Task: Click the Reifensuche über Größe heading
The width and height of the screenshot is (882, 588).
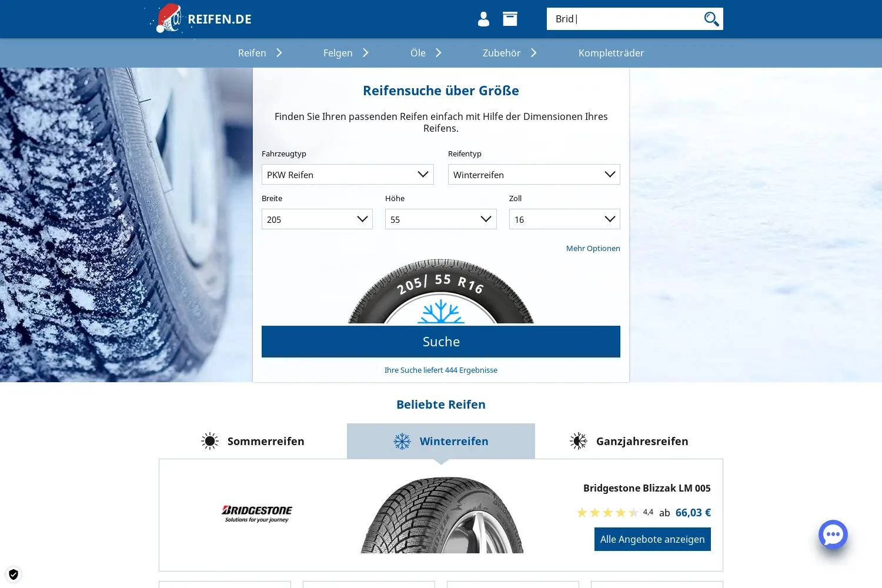Action: coord(441,91)
